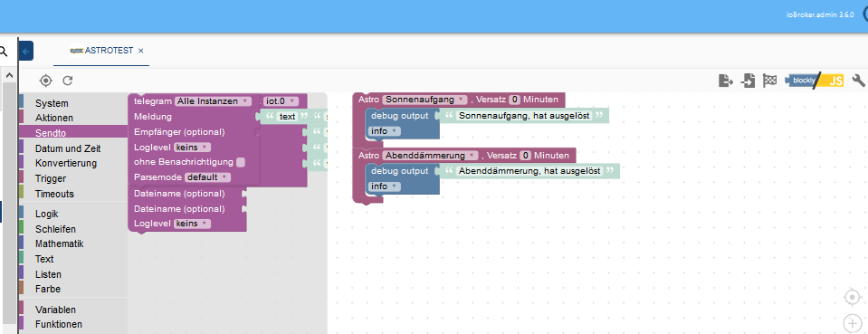Open the Astro 'Sonnenaufgang' dropdown

click(x=424, y=100)
